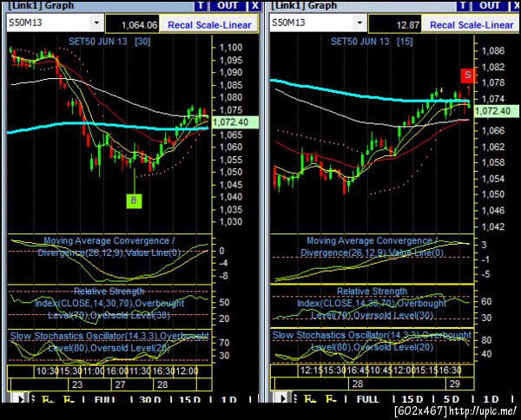The height and width of the screenshot is (420, 521).
Task: Click the dotted toolbar grip in right graph
Action: tap(295, 398)
